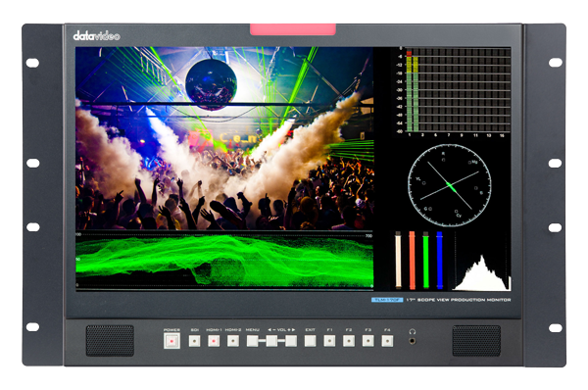The height and width of the screenshot is (390, 588).
Task: Click the red tally light bar
Action: pyautogui.click(x=293, y=29)
